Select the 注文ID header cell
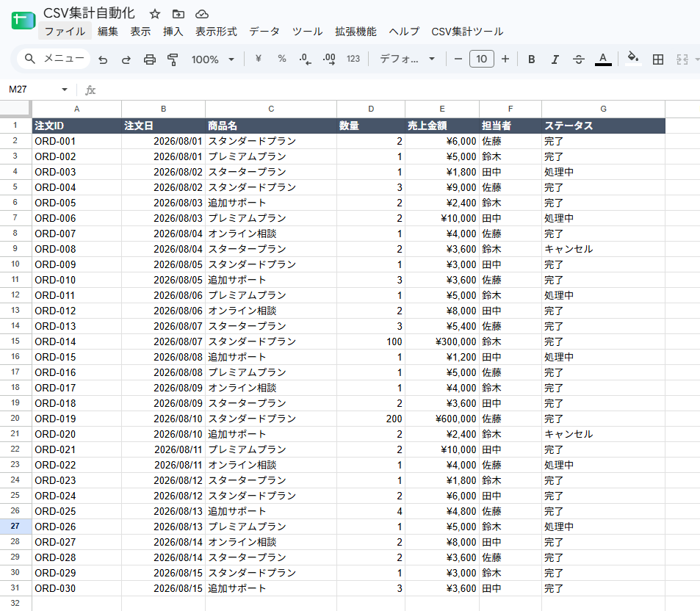The image size is (700, 611). tap(77, 126)
